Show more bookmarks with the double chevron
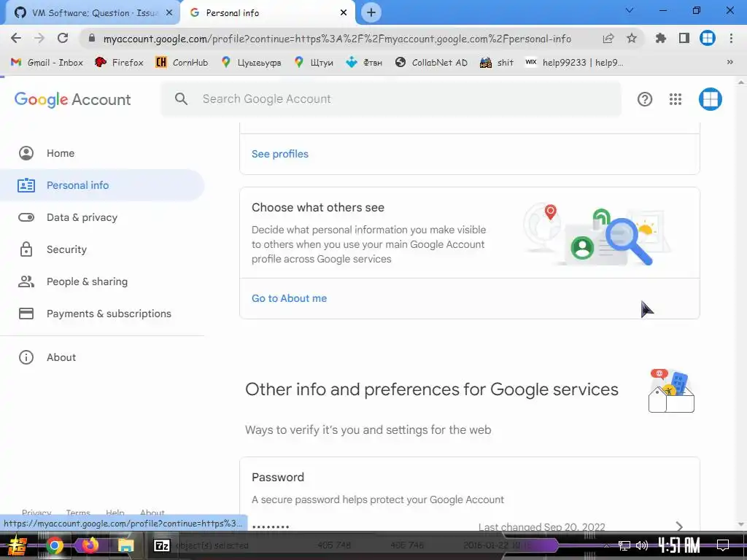The image size is (747, 560). tap(729, 62)
